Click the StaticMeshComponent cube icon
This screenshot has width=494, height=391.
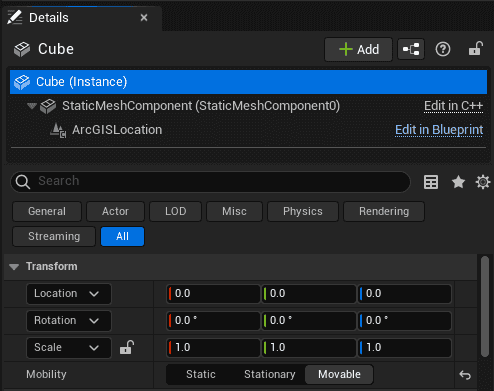pos(48,106)
